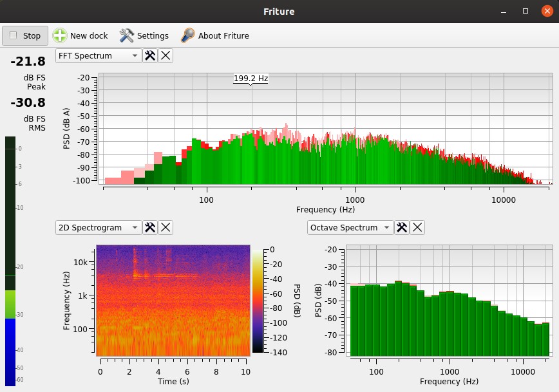Image resolution: width=559 pixels, height=392 pixels.
Task: Open About Friture magnifier icon
Action: click(187, 35)
